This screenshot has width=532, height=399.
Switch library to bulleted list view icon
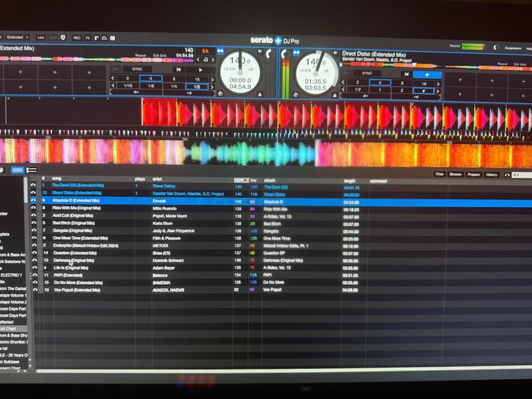[x=32, y=170]
